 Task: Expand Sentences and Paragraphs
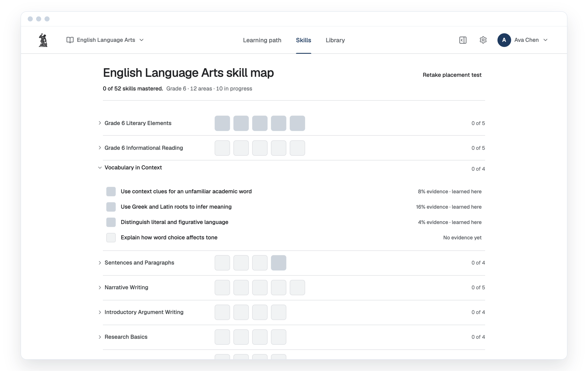(x=100, y=263)
